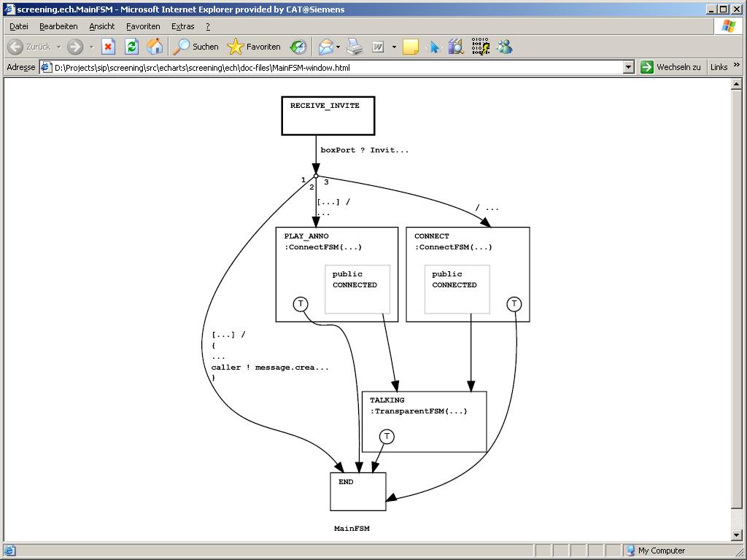Click the scrollbar up arrow
The image size is (747, 560).
(x=736, y=85)
